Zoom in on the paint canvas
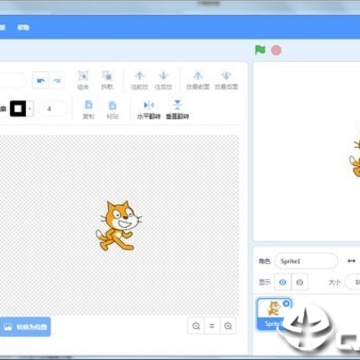The width and height of the screenshot is (360, 360). (x=228, y=326)
